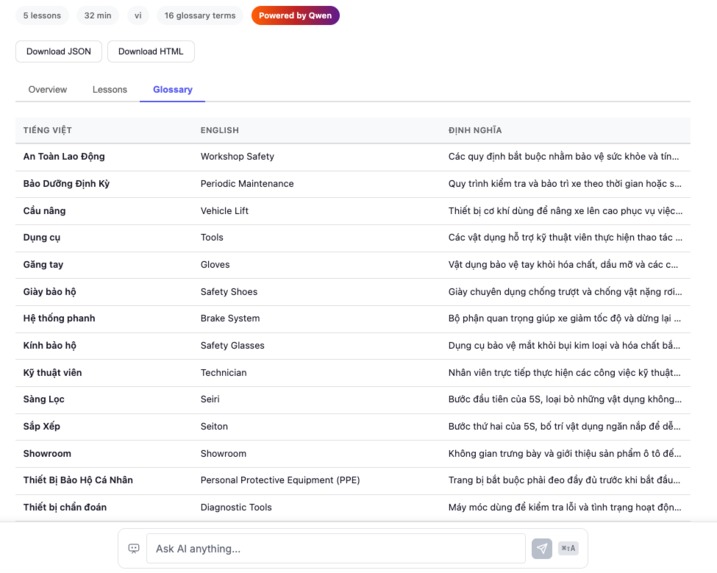Click the Tools translation cell

[x=212, y=237]
